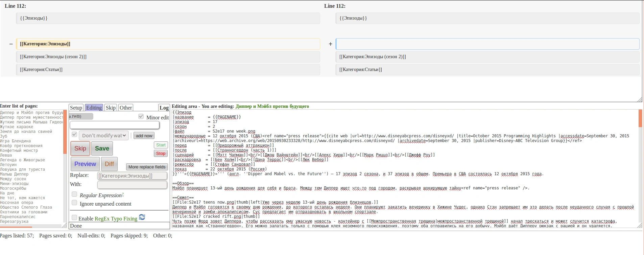Click "Охотники за головами" in the page list

pyautogui.click(x=24, y=212)
